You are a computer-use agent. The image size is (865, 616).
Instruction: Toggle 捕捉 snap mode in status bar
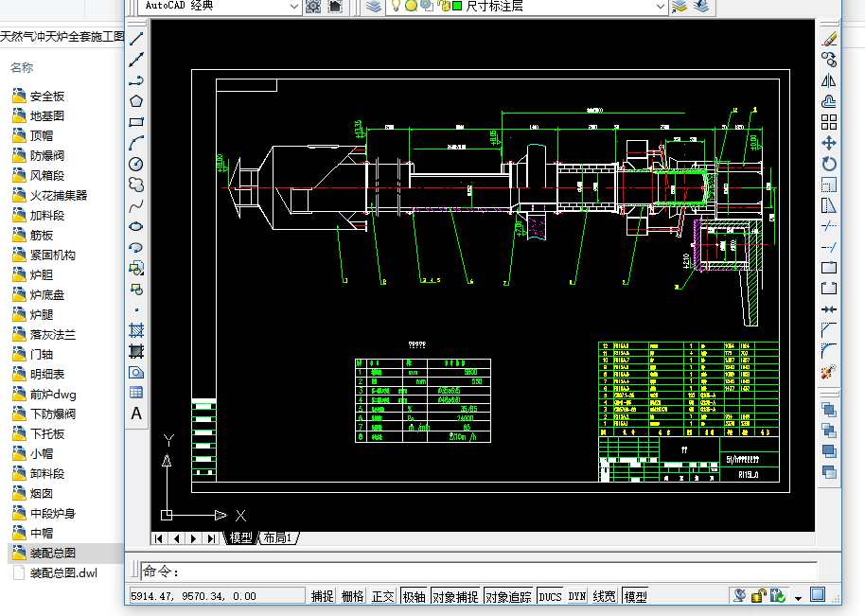322,596
